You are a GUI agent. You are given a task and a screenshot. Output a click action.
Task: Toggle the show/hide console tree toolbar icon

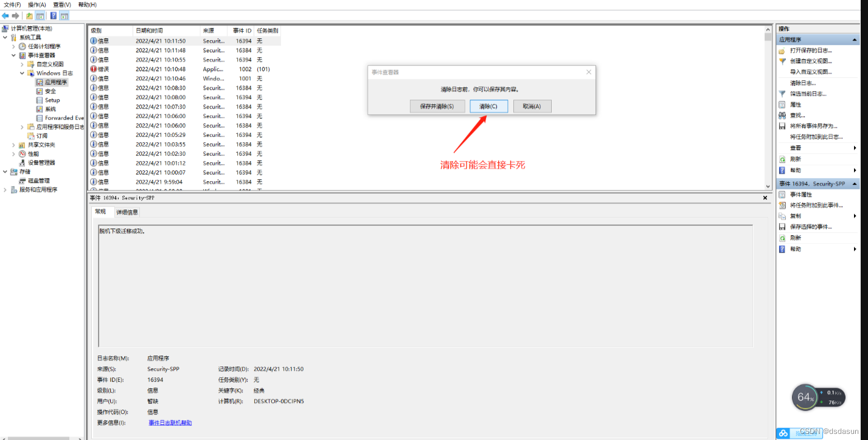click(x=40, y=16)
